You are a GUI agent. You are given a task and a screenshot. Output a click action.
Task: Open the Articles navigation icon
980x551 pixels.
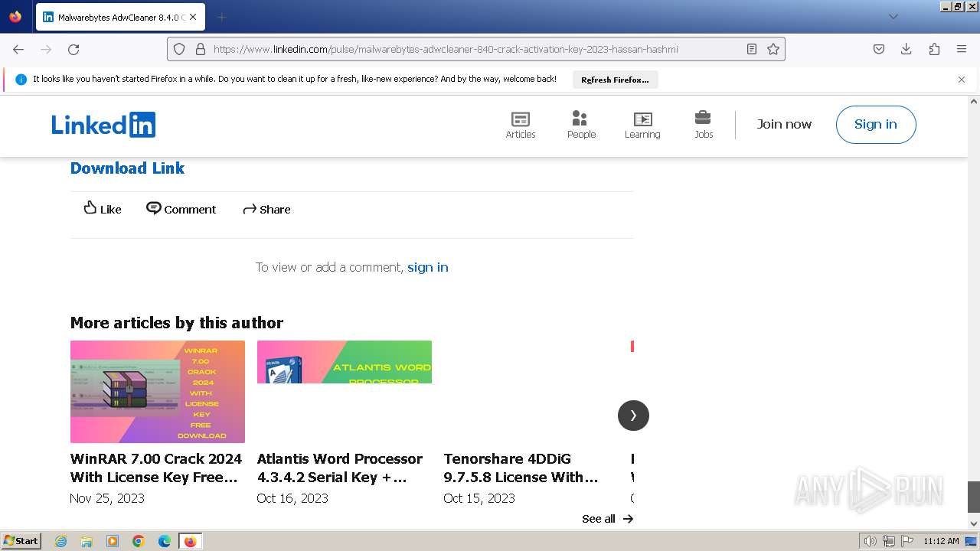click(521, 125)
